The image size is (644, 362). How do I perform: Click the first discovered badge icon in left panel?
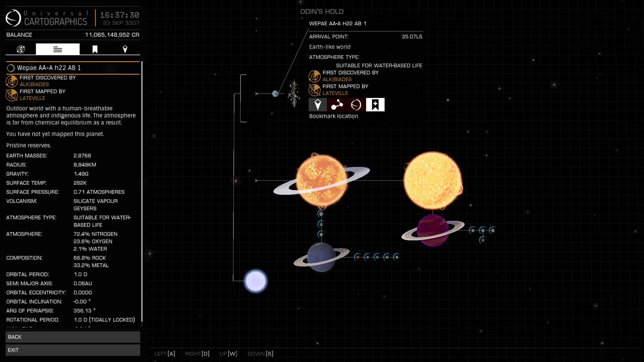(x=12, y=81)
